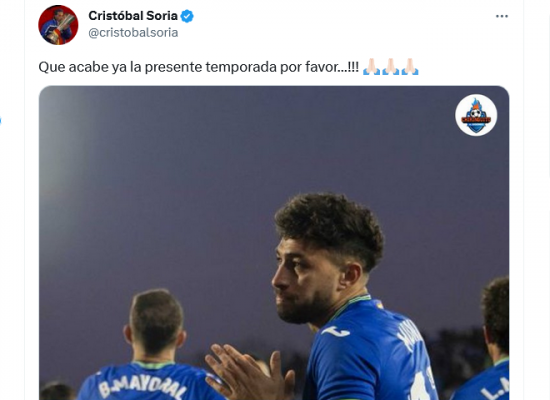Click Cristóbal Soria's profile avatar
Image resolution: width=550 pixels, height=400 pixels.
tap(58, 25)
